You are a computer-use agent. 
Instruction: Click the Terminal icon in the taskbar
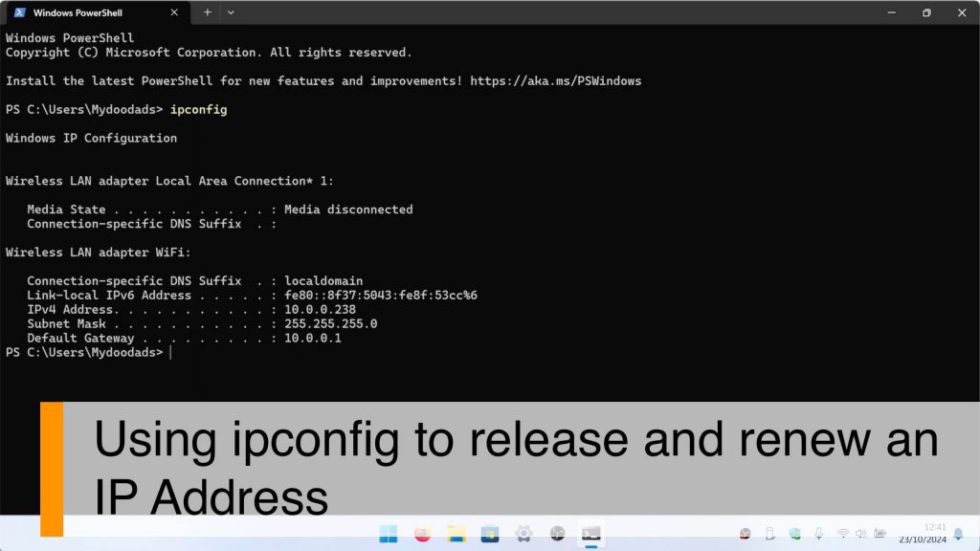click(591, 534)
